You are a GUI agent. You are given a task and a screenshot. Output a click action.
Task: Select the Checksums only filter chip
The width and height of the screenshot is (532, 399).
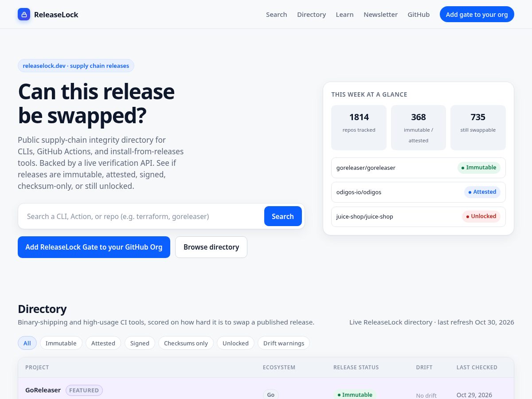(x=186, y=343)
